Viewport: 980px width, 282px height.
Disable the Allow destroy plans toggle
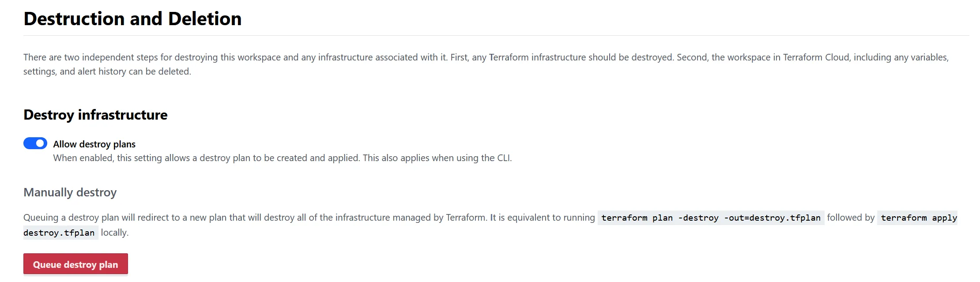[x=35, y=143]
